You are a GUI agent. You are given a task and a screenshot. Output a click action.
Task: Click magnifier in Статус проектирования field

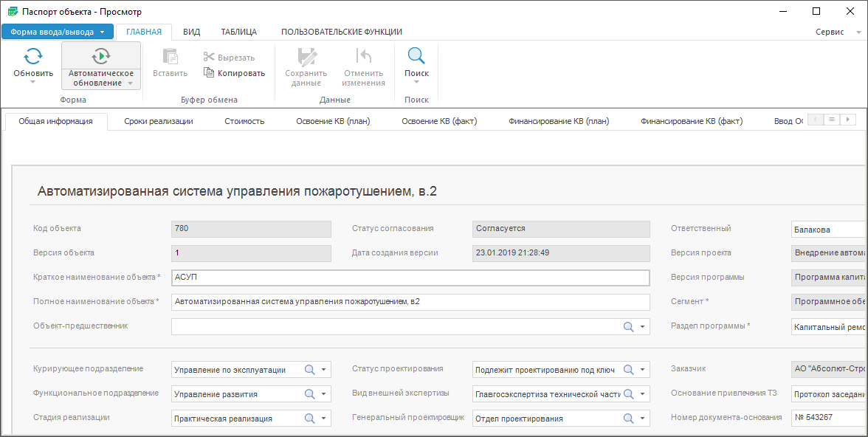pos(629,370)
